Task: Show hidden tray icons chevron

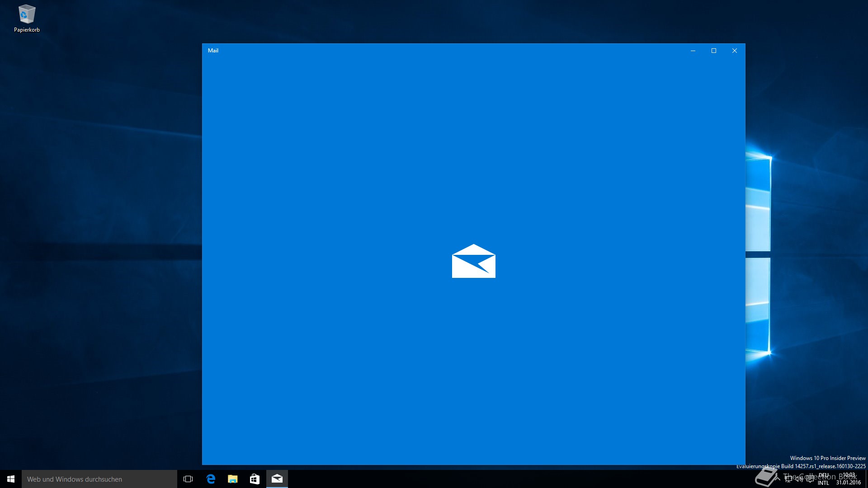Action: pyautogui.click(x=777, y=479)
